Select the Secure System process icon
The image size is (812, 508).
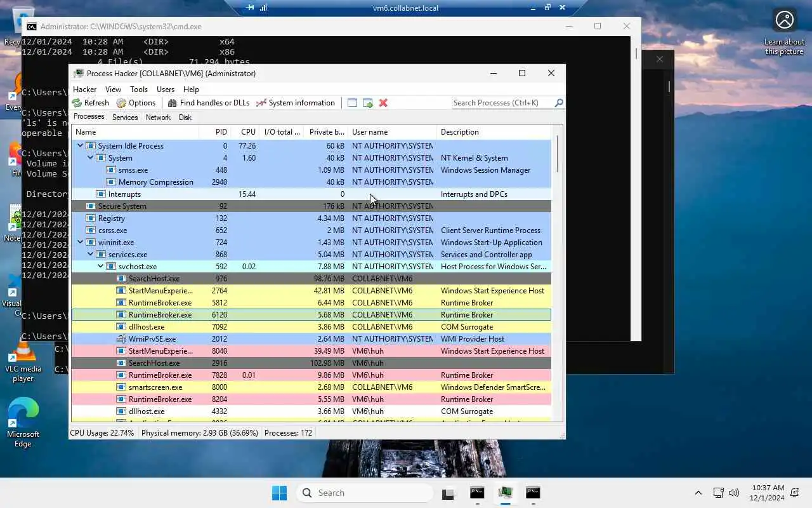(x=91, y=206)
